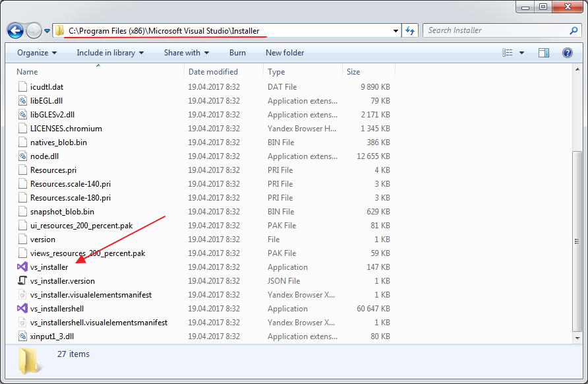Select the address bar path text
This screenshot has height=384, width=588.
pyautogui.click(x=164, y=31)
